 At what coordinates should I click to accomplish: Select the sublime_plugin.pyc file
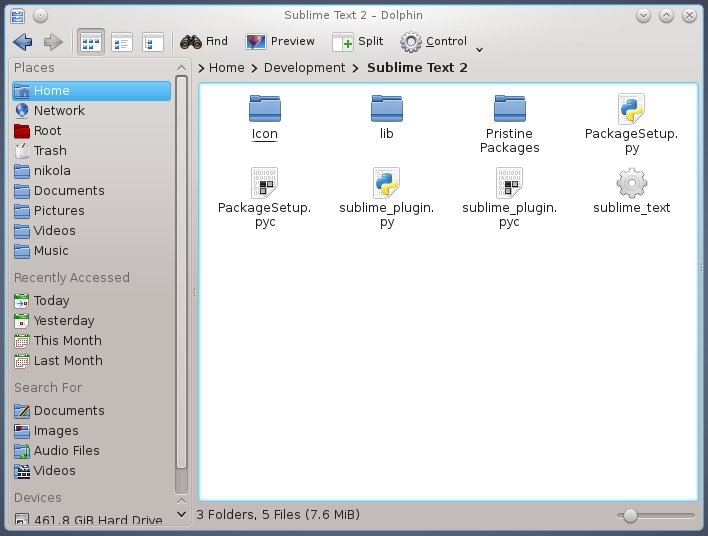click(509, 198)
